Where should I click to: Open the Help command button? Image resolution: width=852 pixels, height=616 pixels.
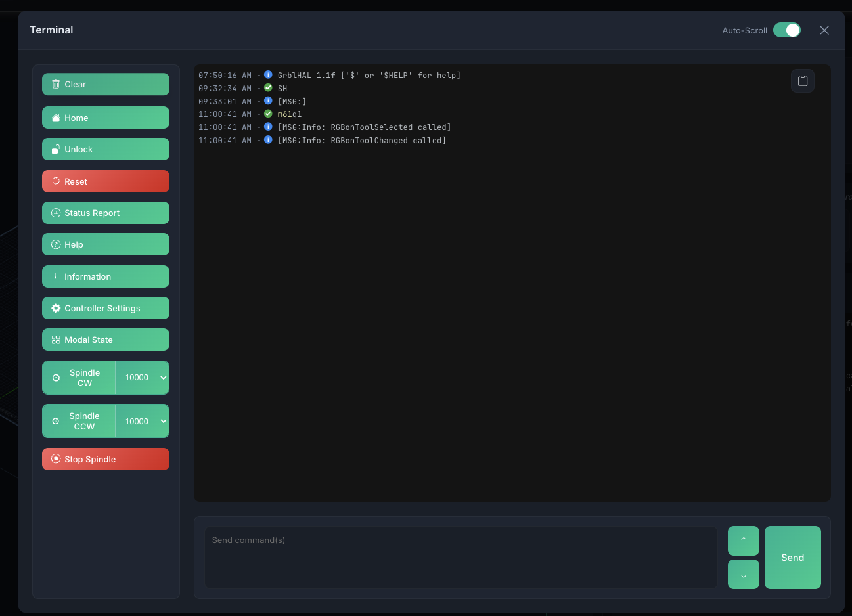click(106, 244)
